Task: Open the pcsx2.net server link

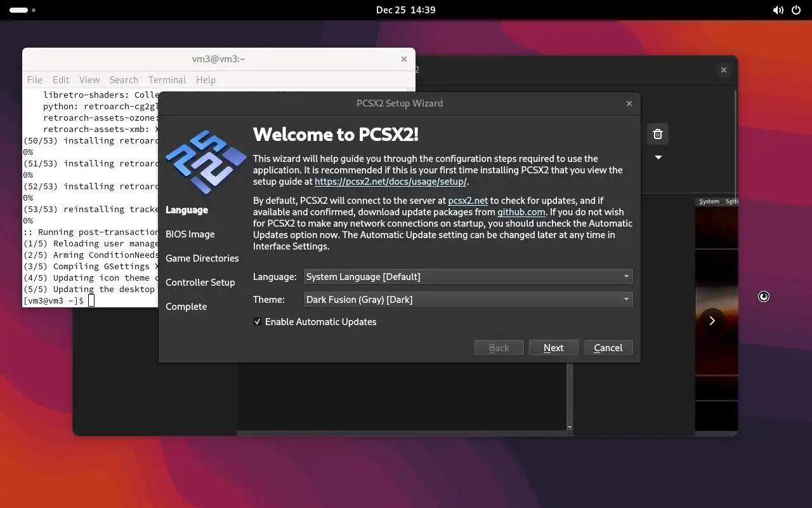Action: [468, 201]
